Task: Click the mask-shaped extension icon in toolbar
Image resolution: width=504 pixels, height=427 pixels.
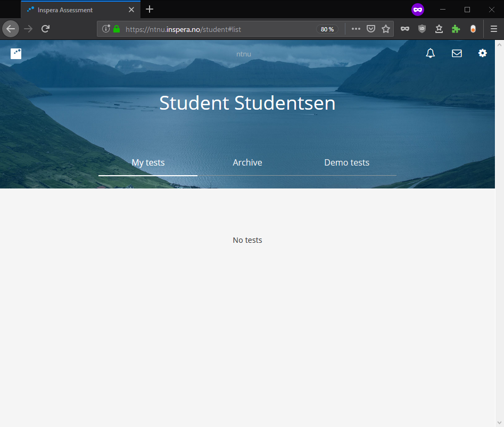Action: (x=405, y=29)
